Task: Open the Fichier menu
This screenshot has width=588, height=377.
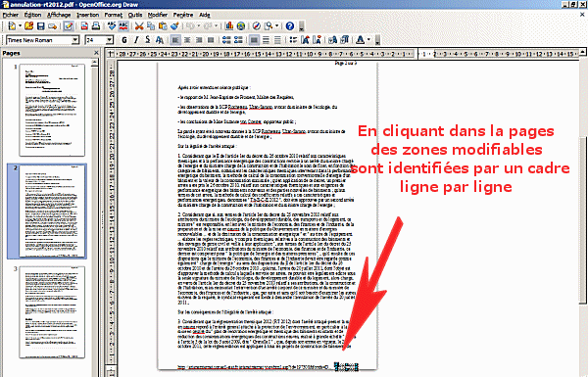Action: (x=11, y=15)
